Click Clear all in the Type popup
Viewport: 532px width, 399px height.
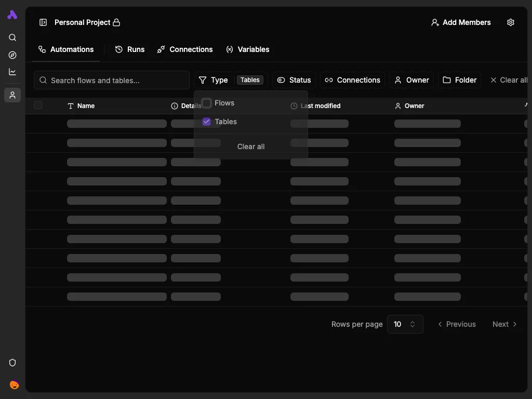click(x=251, y=147)
